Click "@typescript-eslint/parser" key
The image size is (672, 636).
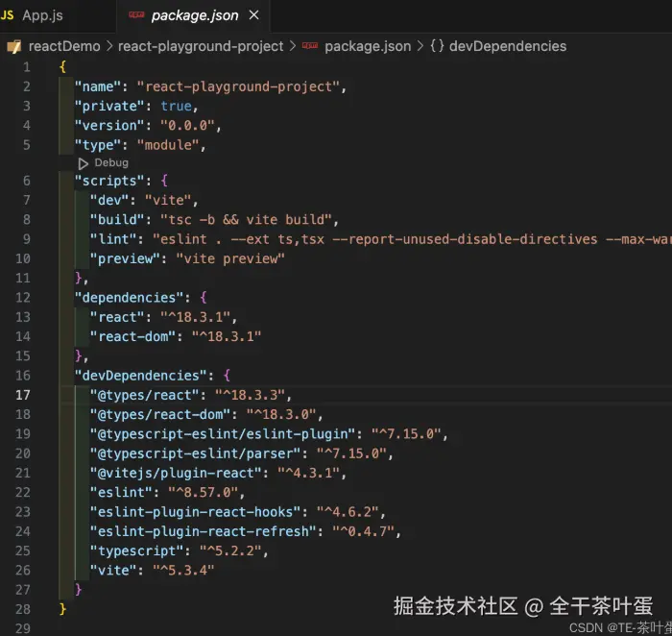(x=196, y=453)
